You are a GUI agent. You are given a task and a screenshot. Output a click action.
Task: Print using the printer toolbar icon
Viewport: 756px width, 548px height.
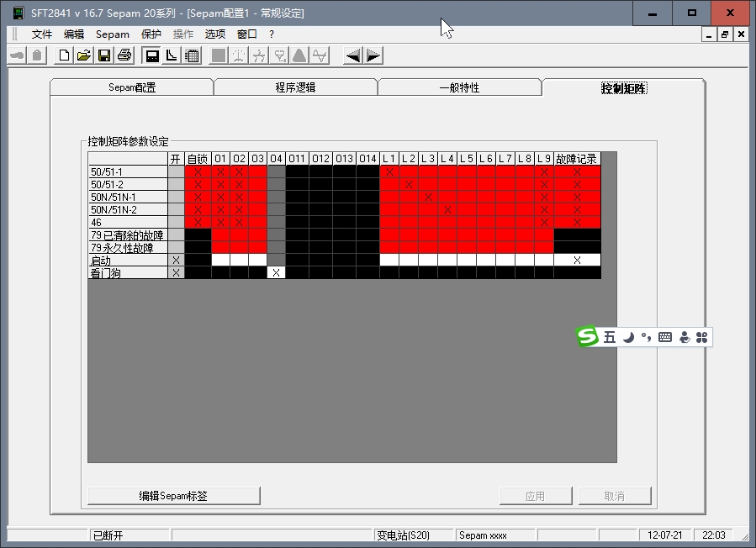124,56
